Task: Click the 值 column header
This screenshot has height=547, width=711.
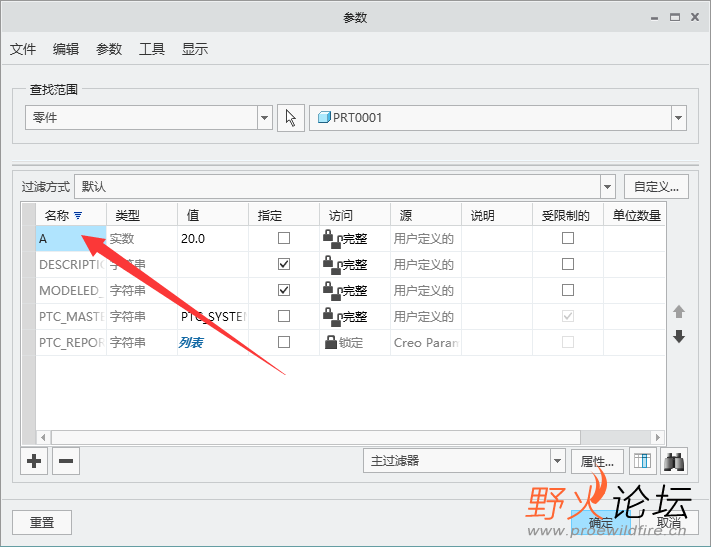Action: [213, 215]
